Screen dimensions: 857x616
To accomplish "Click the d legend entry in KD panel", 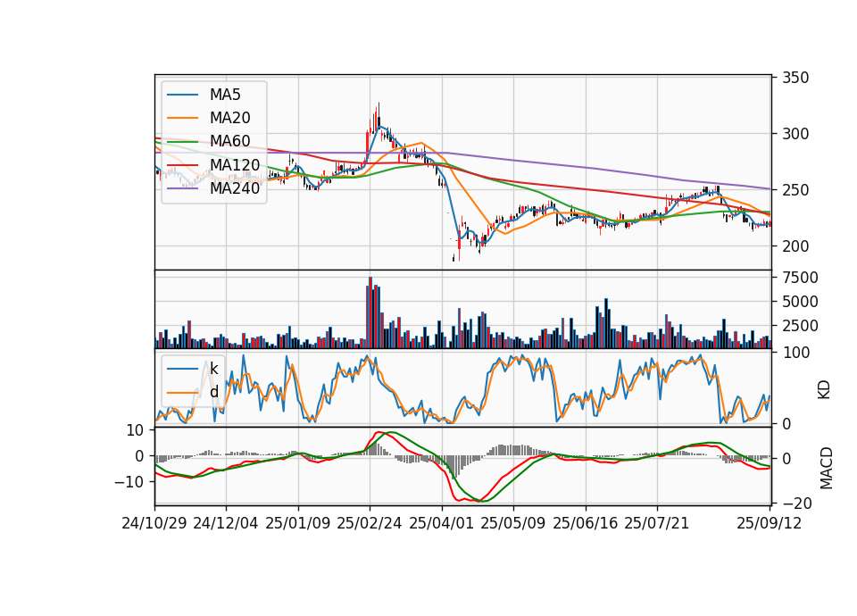I will point(213,391).
